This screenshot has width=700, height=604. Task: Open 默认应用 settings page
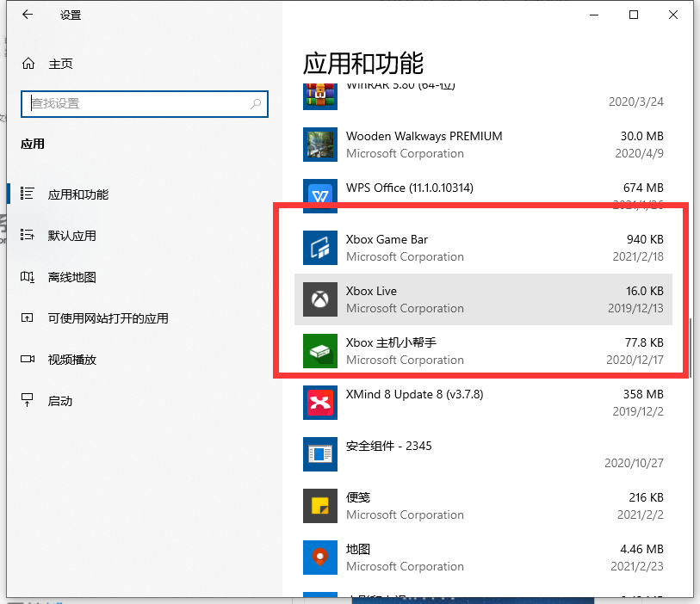[x=71, y=236]
